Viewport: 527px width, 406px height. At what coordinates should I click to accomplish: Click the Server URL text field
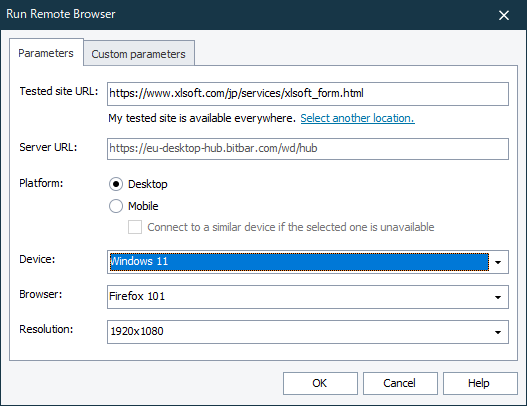click(x=308, y=149)
